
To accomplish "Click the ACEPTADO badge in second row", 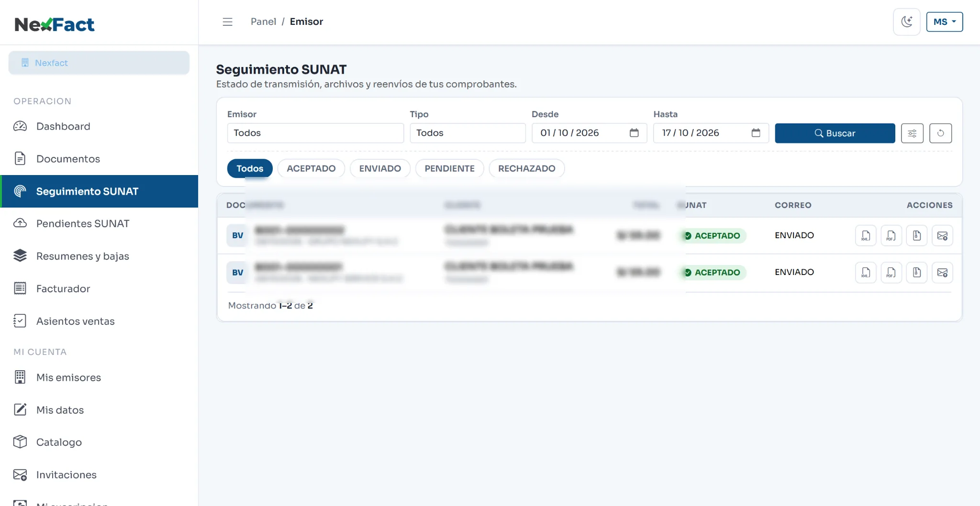I will pos(712,272).
